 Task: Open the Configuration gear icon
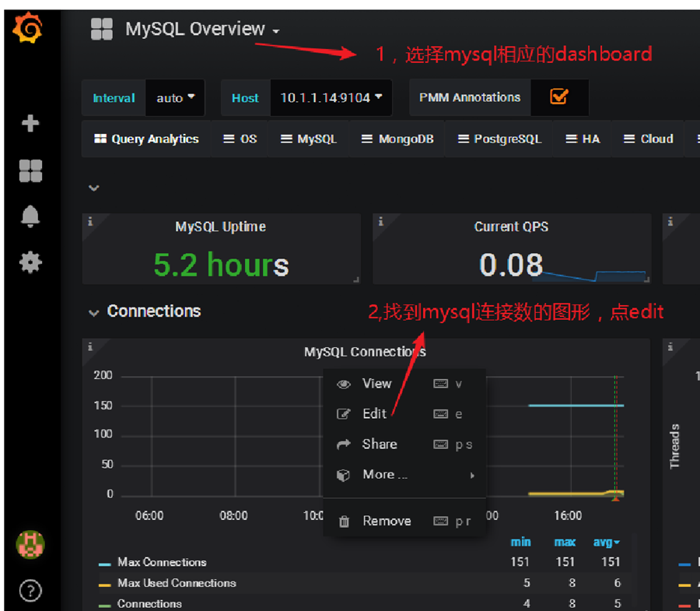click(30, 262)
